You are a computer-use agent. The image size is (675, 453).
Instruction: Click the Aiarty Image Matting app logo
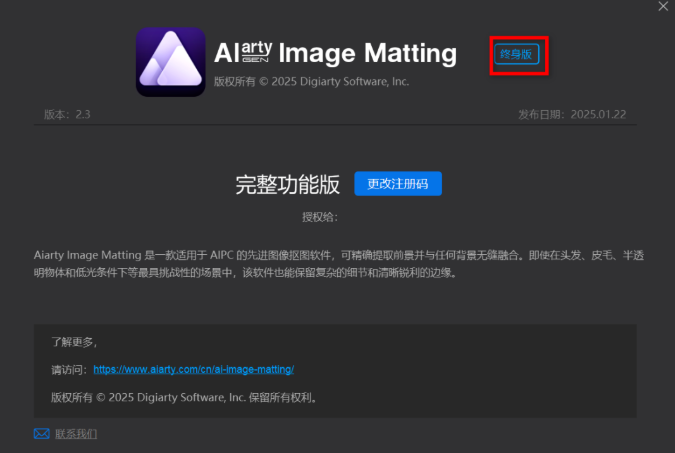click(x=170, y=62)
